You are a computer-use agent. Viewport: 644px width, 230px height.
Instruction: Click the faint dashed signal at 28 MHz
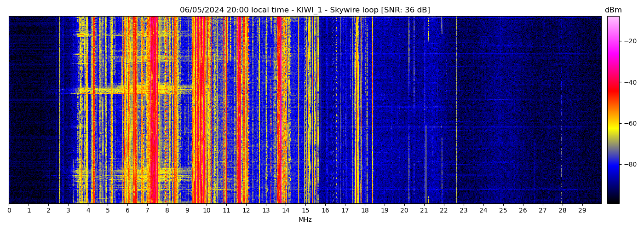[x=562, y=138]
